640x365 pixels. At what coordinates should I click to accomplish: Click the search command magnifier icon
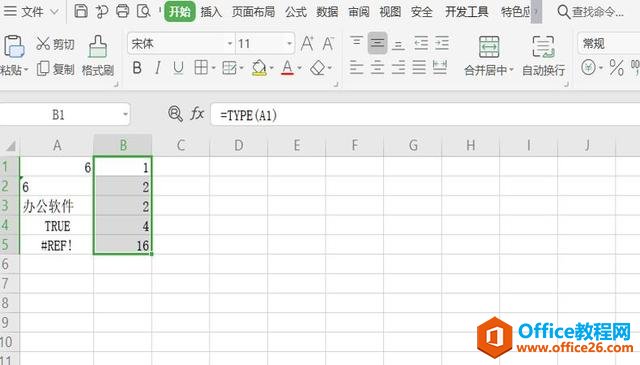[x=564, y=12]
